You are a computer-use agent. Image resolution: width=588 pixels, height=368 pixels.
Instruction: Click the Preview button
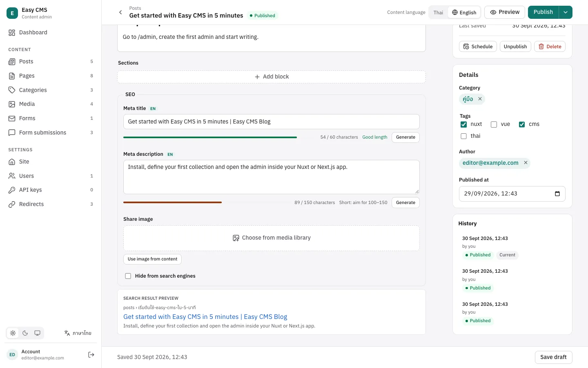(x=505, y=12)
